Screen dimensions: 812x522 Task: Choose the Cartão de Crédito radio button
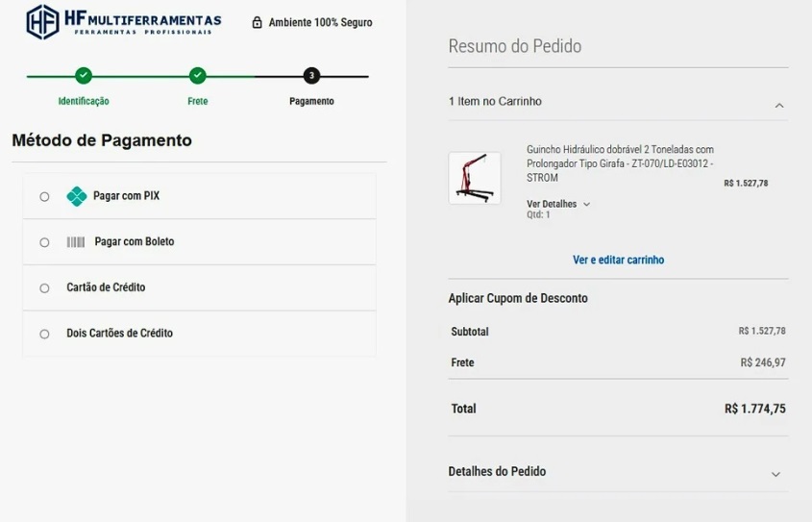[44, 288]
